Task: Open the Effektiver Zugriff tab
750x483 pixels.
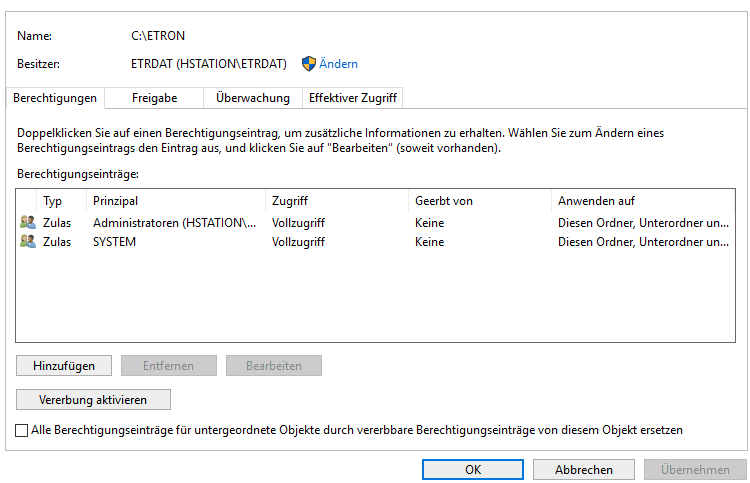Action: click(352, 98)
